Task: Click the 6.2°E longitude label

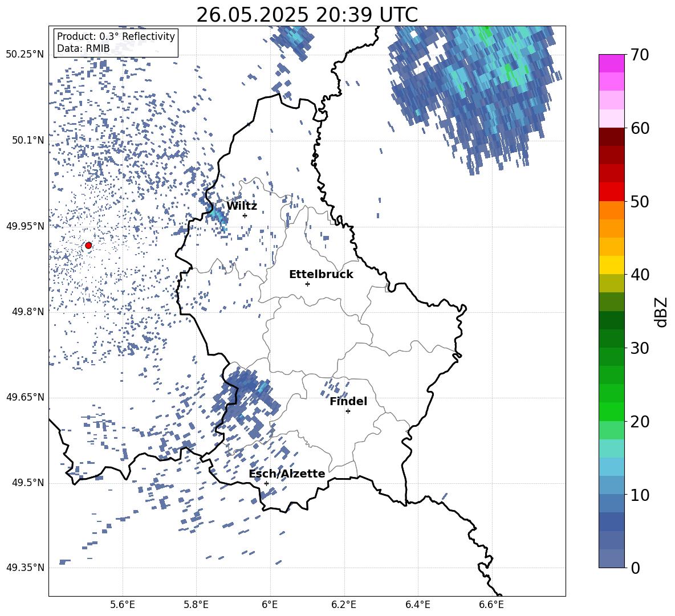Action: (x=344, y=605)
